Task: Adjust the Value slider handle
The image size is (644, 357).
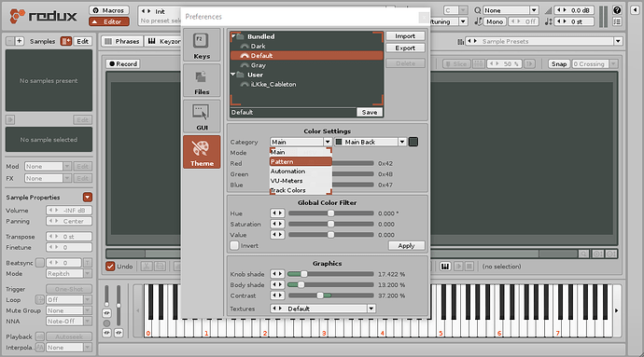Action: pyautogui.click(x=330, y=235)
